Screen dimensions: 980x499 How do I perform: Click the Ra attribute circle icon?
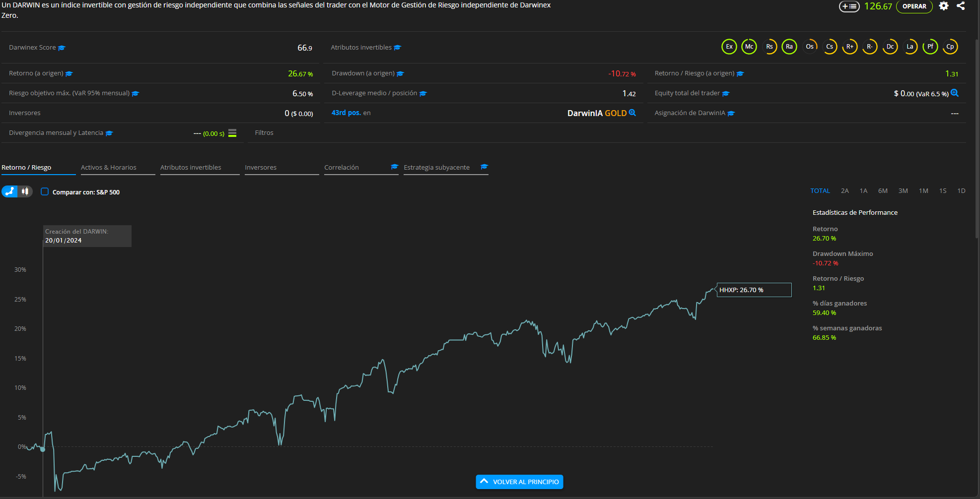click(x=789, y=47)
